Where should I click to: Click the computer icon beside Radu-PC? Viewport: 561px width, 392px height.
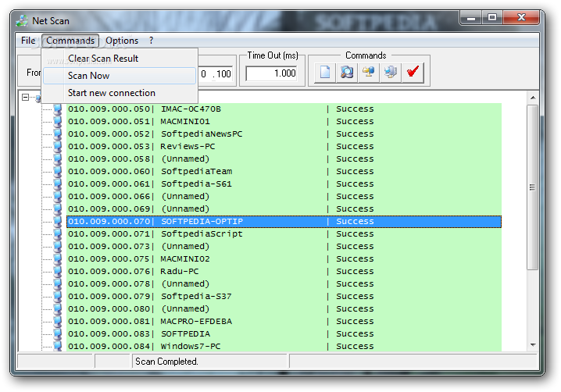(57, 272)
